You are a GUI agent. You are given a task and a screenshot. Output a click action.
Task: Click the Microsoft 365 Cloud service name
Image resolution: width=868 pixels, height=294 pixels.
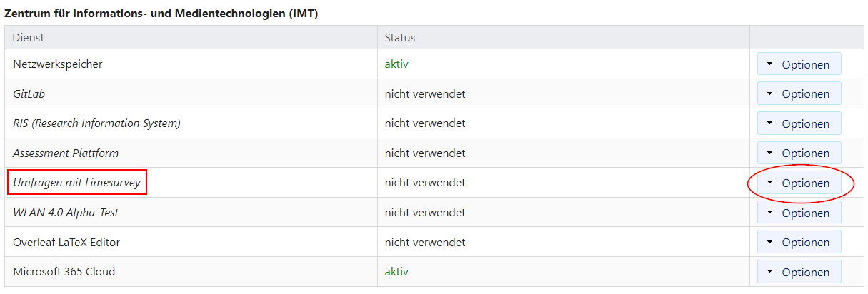[64, 272]
